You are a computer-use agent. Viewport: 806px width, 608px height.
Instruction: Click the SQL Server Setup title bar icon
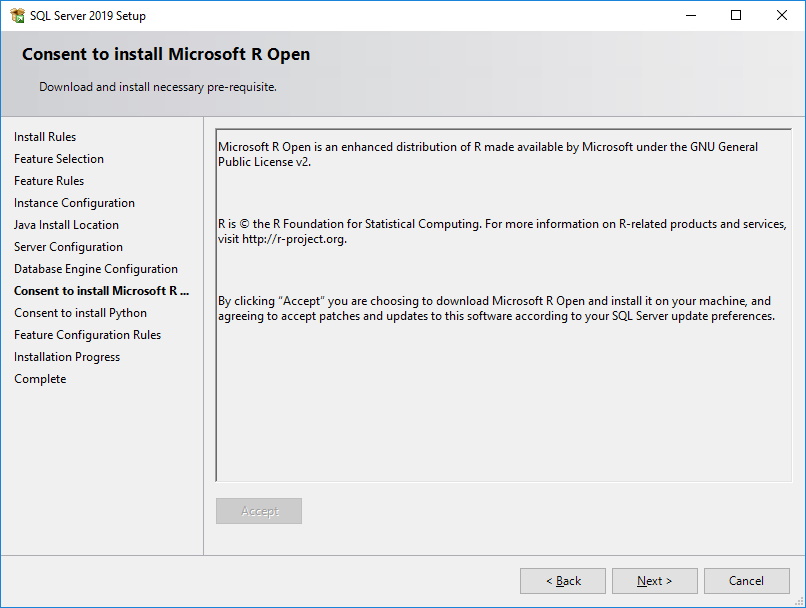pos(17,15)
